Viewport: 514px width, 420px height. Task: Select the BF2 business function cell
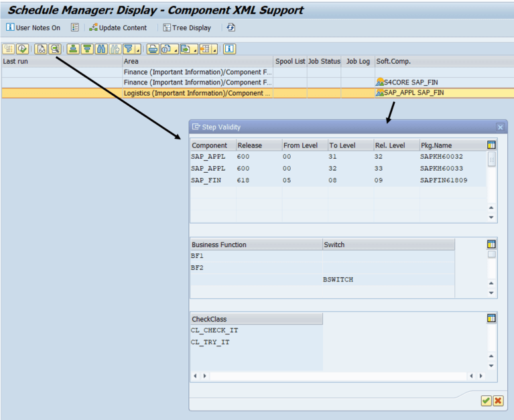(257, 268)
